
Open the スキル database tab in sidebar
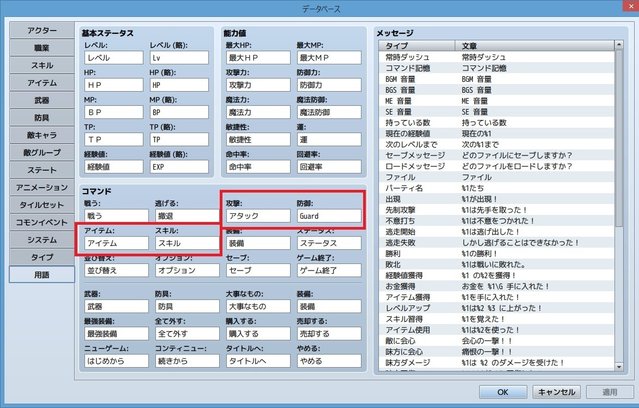(42, 66)
